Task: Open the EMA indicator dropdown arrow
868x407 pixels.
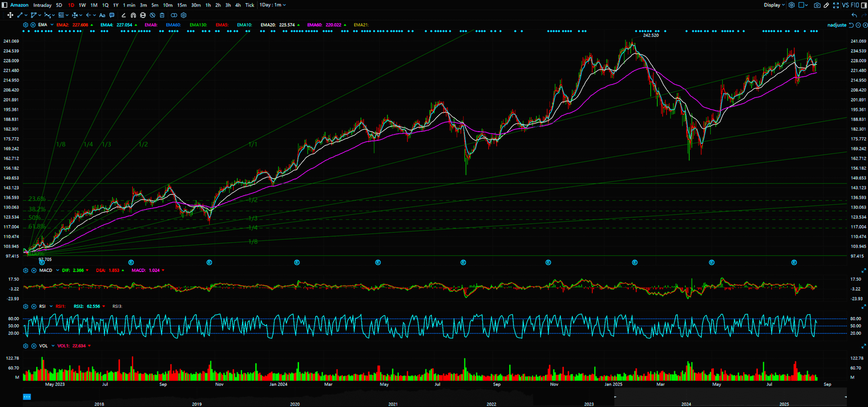Action: tap(52, 25)
